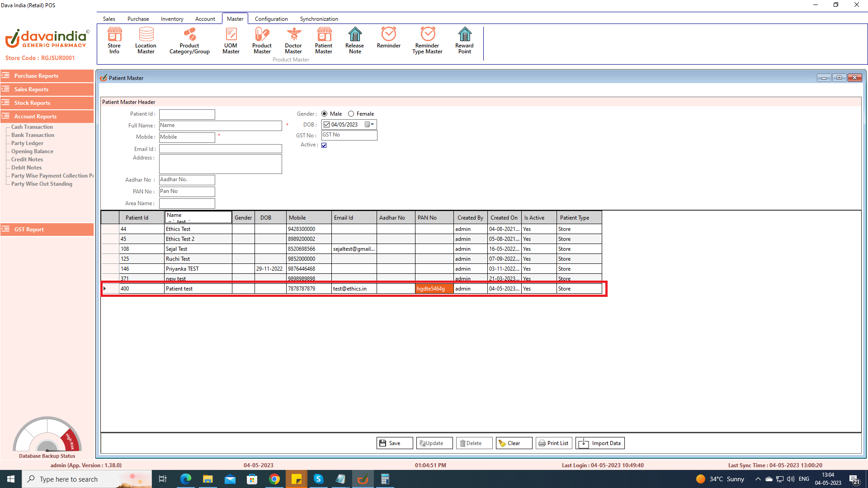868x488 pixels.
Task: Open Reward Point icon
Action: [464, 40]
